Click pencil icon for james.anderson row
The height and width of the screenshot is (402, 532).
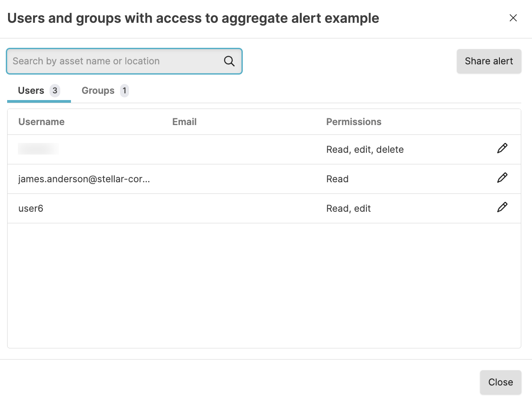pos(502,178)
